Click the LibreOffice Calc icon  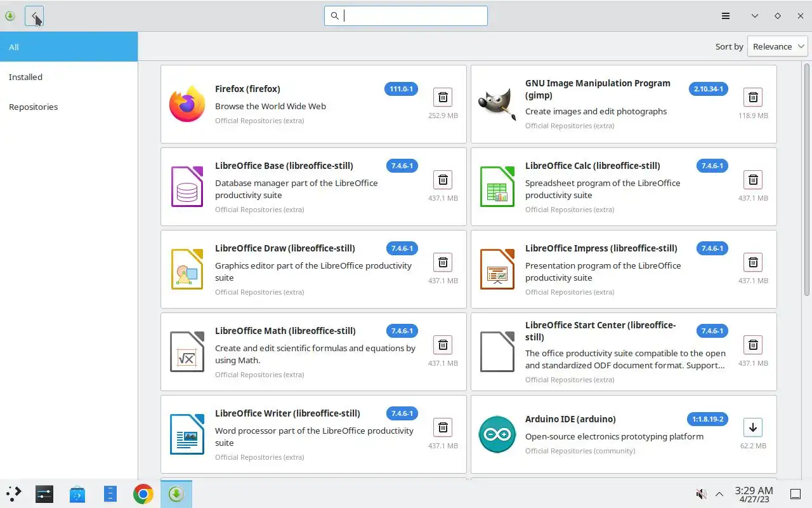[497, 187]
